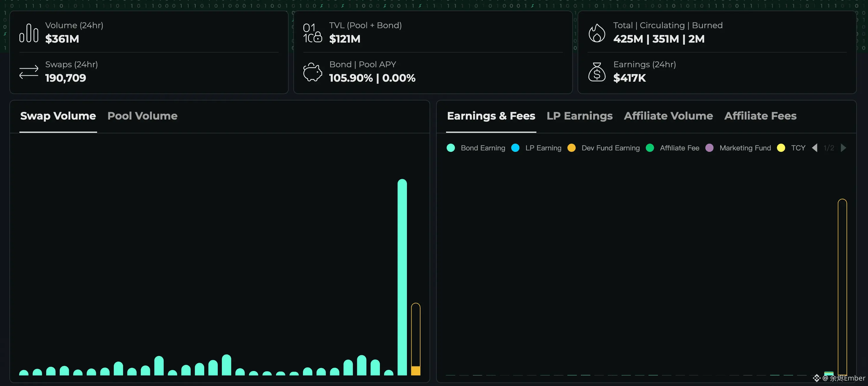The width and height of the screenshot is (868, 386).
Task: Click the Swaps (24hr) arrows icon
Action: tap(29, 72)
